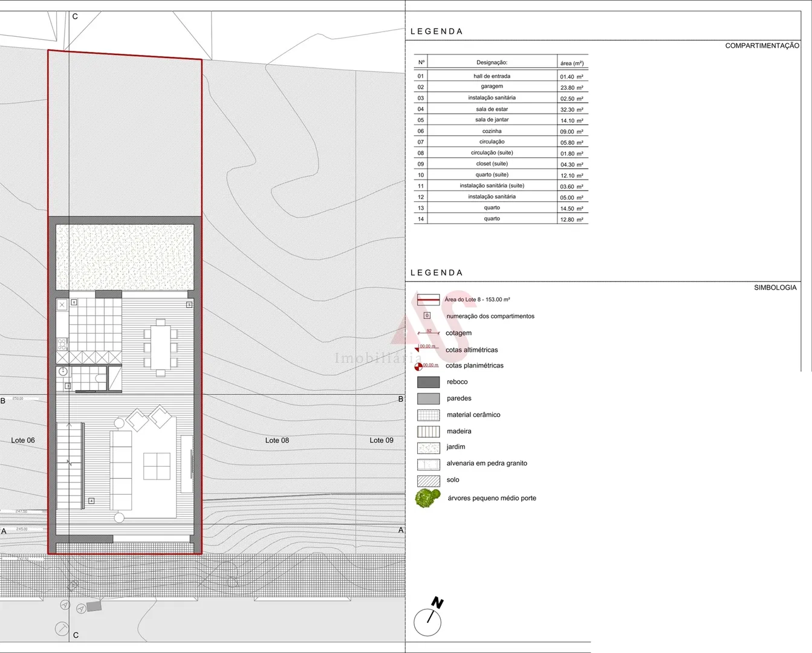Click the red Área do Lote 8 swatch
812x653 pixels.
coord(429,299)
